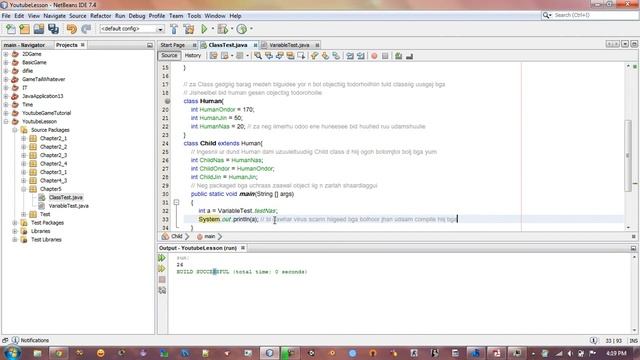The image size is (640, 360).
Task: Open the Profile Project dropdown arrow
Action: [x=251, y=29]
